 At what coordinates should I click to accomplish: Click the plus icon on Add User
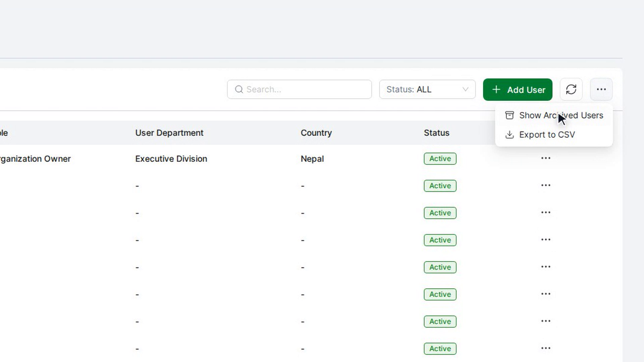coord(496,89)
